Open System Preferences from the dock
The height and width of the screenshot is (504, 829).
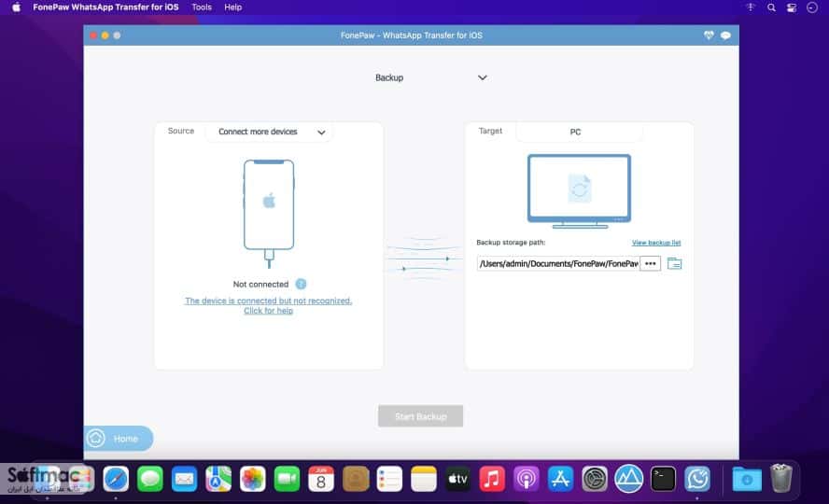point(595,479)
